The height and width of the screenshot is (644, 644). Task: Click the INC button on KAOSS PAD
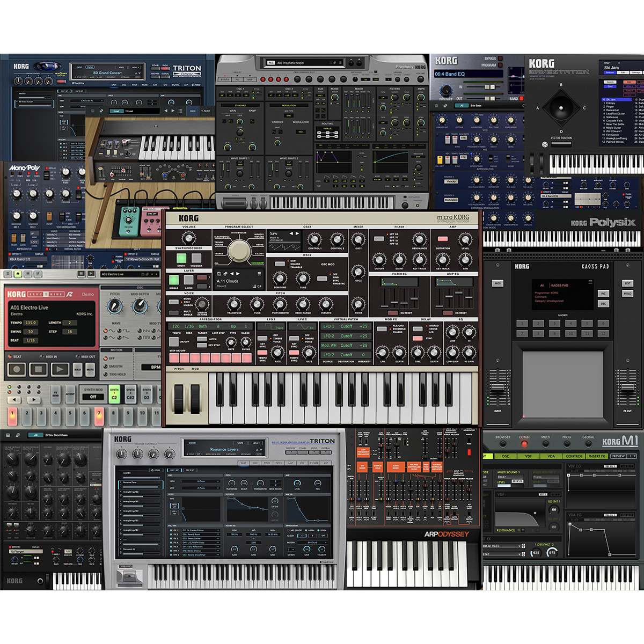(x=603, y=294)
